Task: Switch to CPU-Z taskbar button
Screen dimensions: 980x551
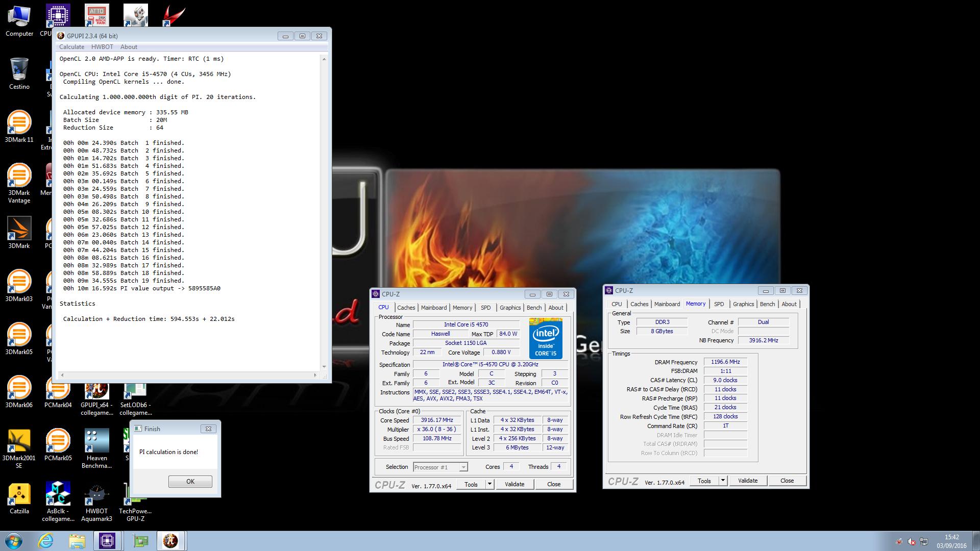Action: tap(107, 541)
